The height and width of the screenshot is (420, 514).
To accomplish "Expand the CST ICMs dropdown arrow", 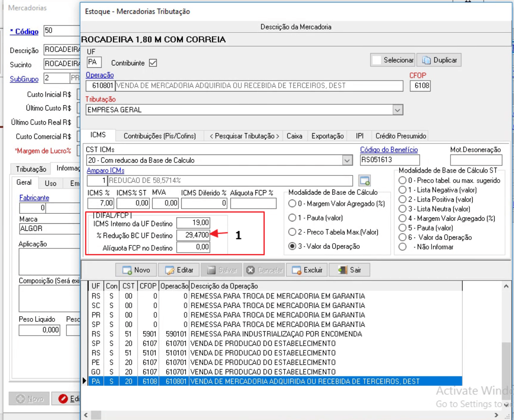I will click(x=347, y=160).
